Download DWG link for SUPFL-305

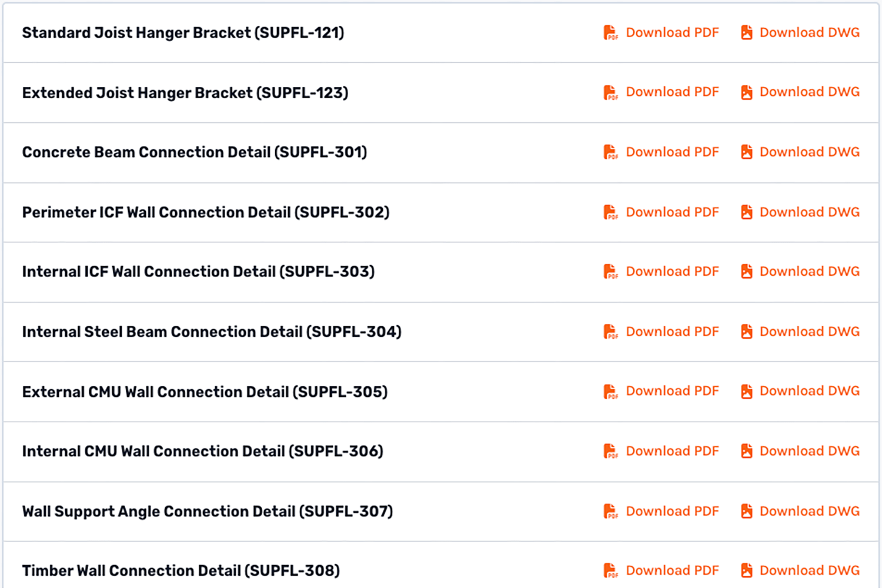[809, 391]
